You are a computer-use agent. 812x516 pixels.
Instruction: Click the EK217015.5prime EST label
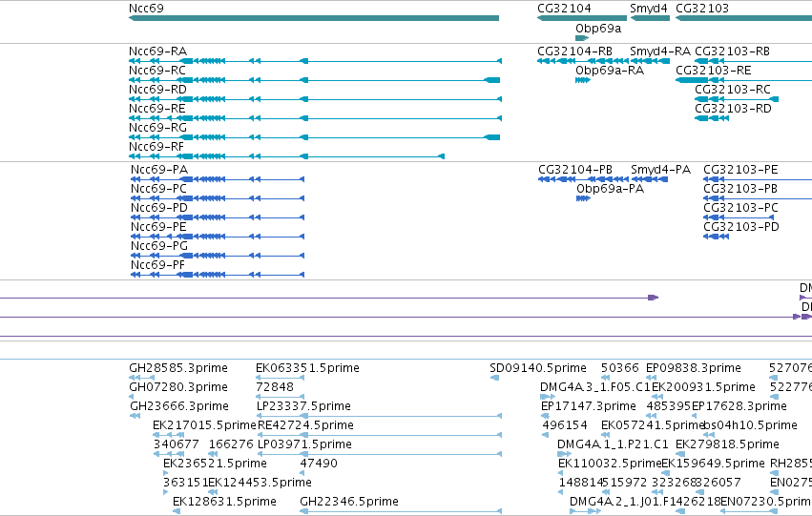coord(205,425)
